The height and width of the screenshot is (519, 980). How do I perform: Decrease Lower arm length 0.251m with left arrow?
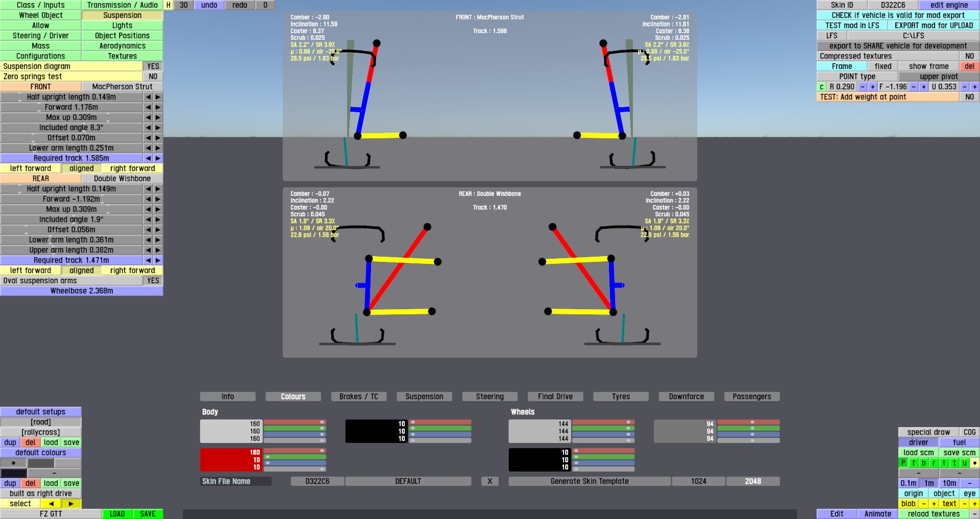(x=148, y=148)
